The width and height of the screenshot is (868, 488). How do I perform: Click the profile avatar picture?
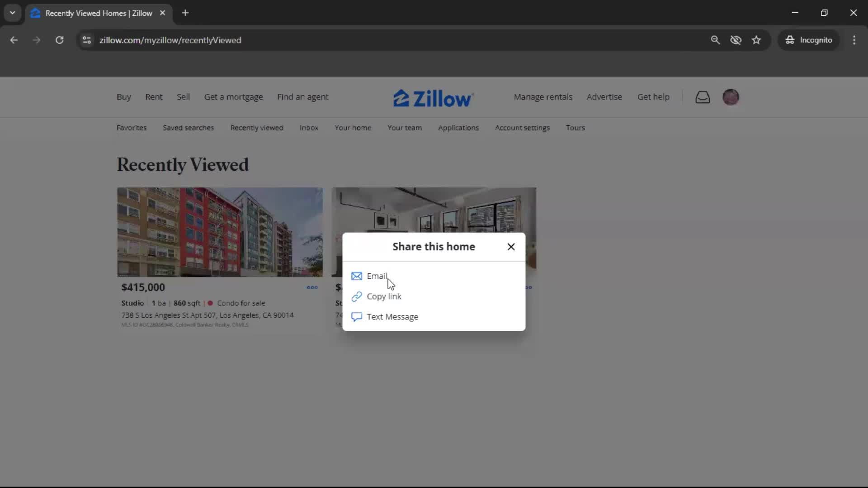(731, 97)
